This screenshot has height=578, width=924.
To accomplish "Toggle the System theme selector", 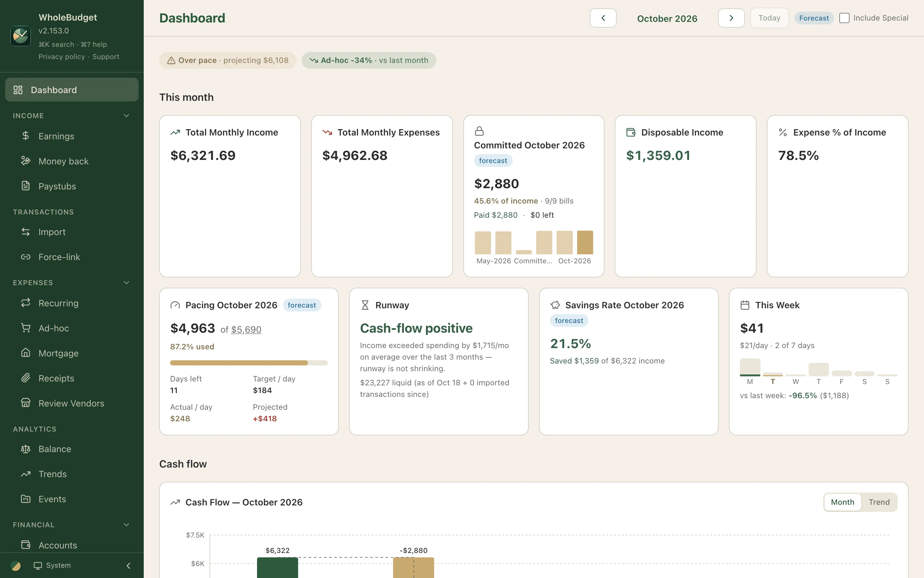I will pos(52,565).
